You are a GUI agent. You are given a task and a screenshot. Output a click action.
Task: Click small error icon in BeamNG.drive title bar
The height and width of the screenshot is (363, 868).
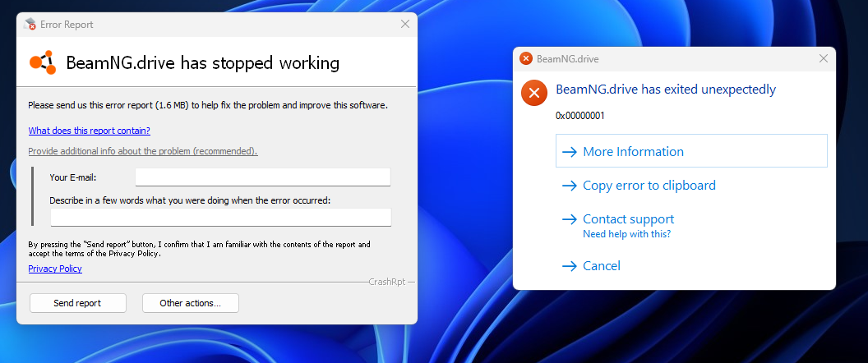526,58
